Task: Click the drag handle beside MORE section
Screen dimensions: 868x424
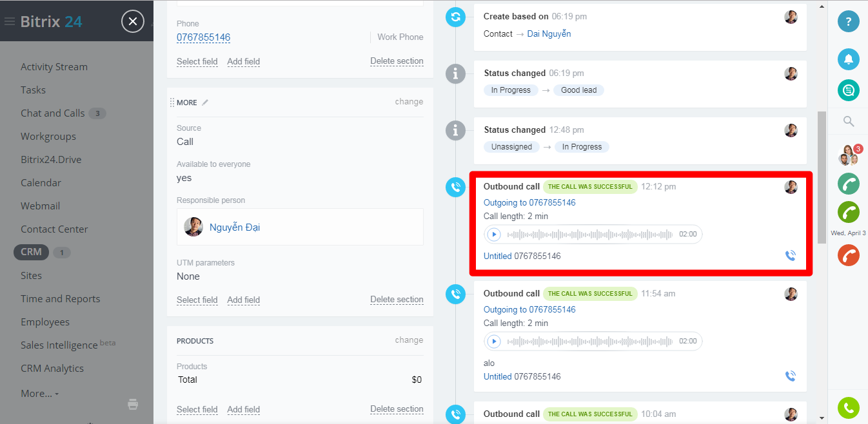Action: 172,102
